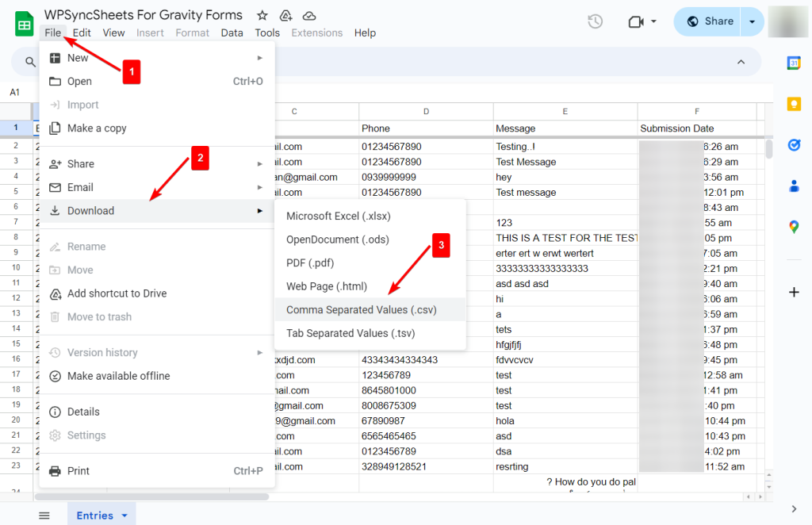Expand the Email submenu

coord(157,187)
